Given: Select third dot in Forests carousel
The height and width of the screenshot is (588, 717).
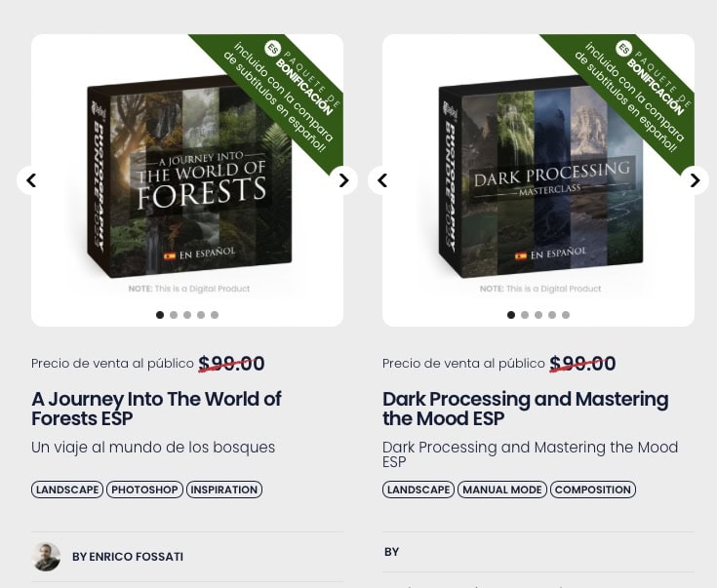Looking at the screenshot, I should click(x=187, y=315).
